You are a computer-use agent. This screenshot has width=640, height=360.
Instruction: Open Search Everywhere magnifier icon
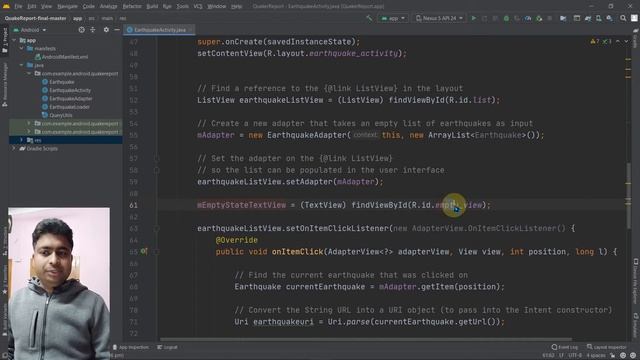coord(623,18)
